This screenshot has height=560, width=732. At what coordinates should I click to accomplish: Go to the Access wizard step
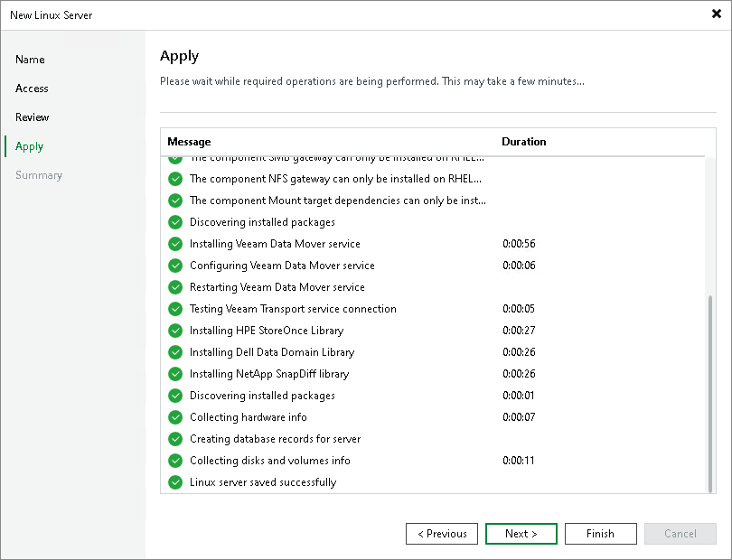point(32,89)
